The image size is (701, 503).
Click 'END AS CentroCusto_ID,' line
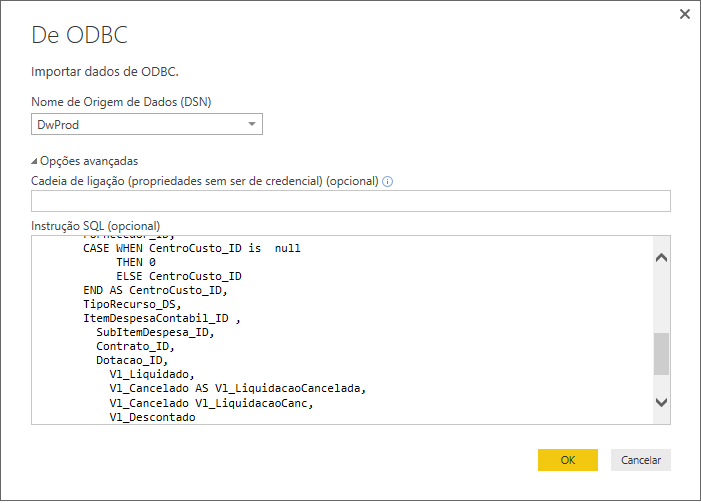tap(155, 291)
